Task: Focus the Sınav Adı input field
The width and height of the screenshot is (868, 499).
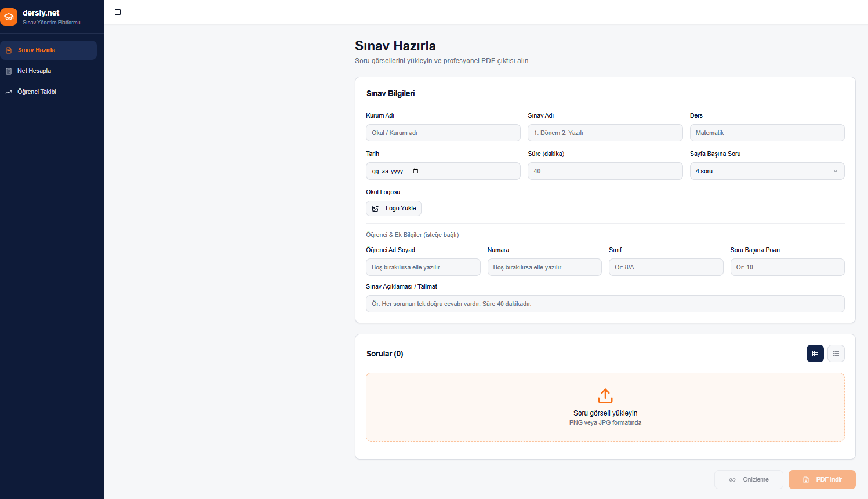Action: (x=605, y=133)
